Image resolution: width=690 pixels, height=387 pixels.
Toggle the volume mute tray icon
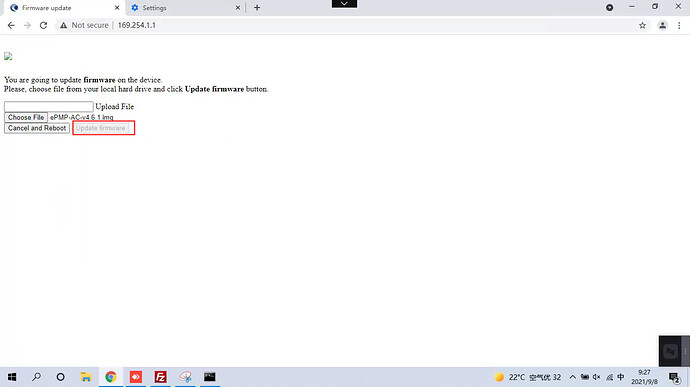point(597,377)
